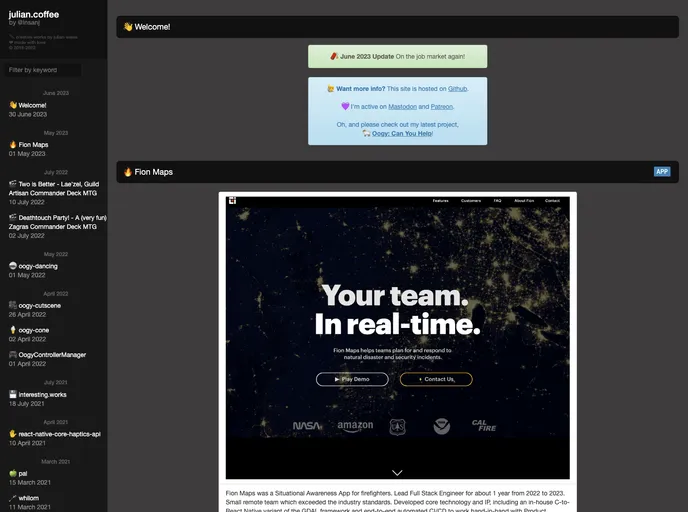Click the Amazon logo in the preview
The width and height of the screenshot is (688, 512).
tap(354, 426)
